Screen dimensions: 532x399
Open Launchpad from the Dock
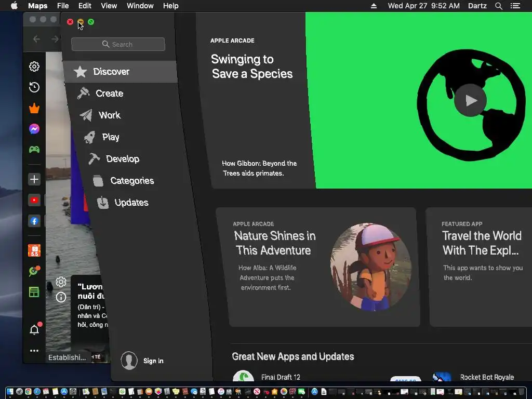click(19, 392)
